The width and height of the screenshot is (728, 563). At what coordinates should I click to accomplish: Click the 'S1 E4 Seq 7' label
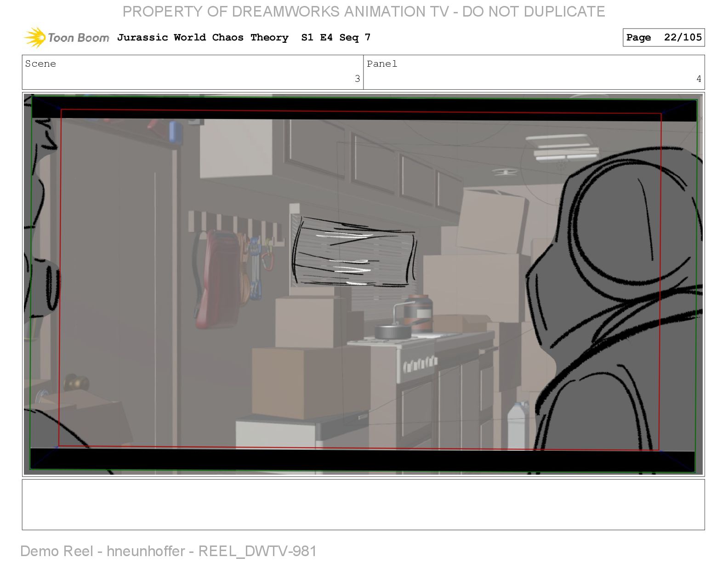pos(336,37)
